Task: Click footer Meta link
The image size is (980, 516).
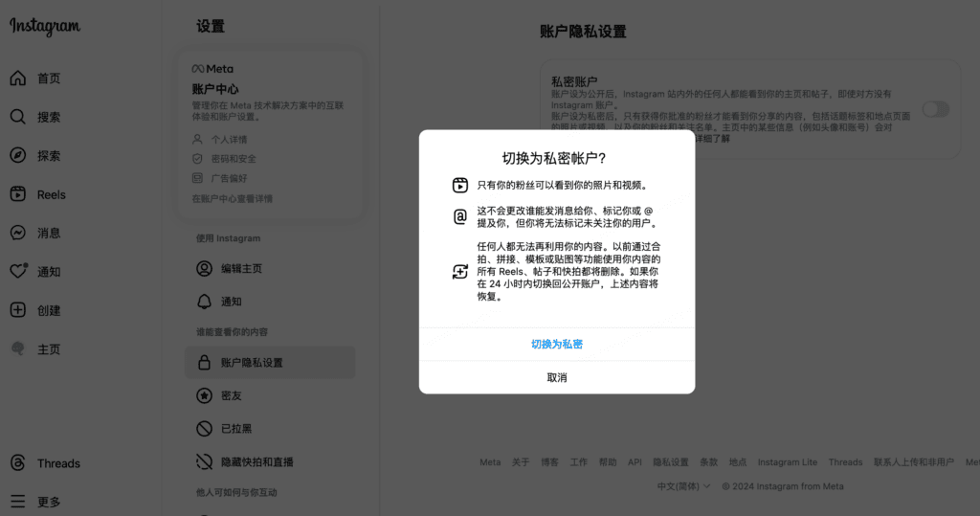Action: 490,462
